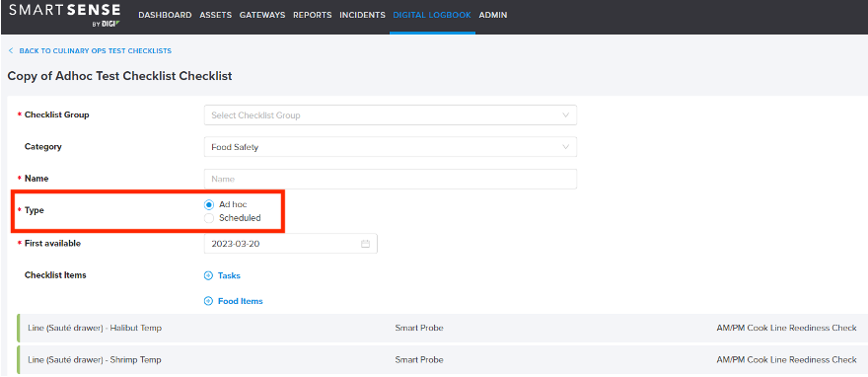Click the SmartSense by Digi logo
The height and width of the screenshot is (377, 868).
pos(66,15)
